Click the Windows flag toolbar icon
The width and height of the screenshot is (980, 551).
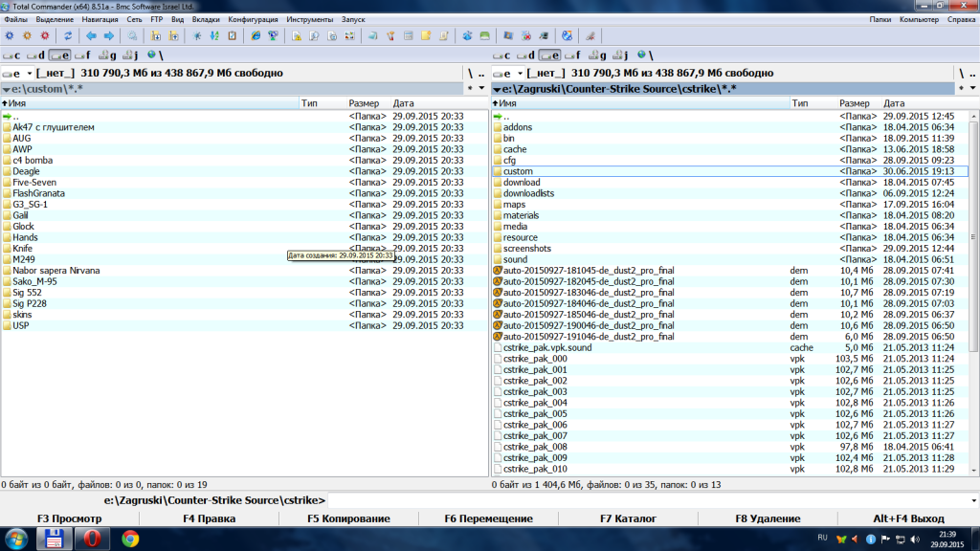508,36
